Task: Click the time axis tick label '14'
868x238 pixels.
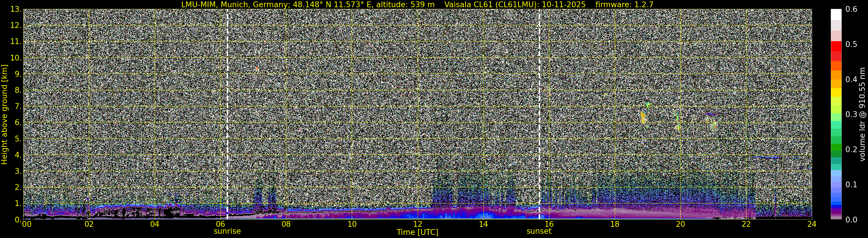Action: click(483, 224)
